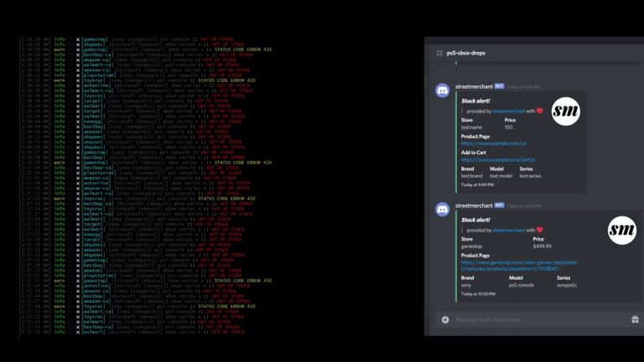
Task: Click the embed footer Today at 10:50 PM
Action: (478, 294)
